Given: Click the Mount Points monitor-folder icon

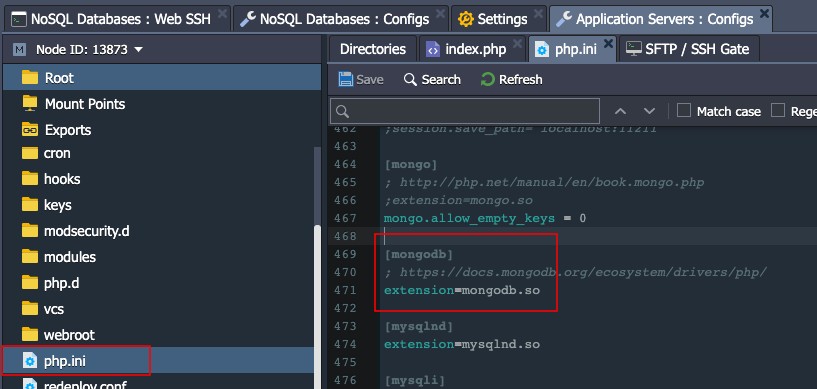Looking at the screenshot, I should pyautogui.click(x=30, y=103).
